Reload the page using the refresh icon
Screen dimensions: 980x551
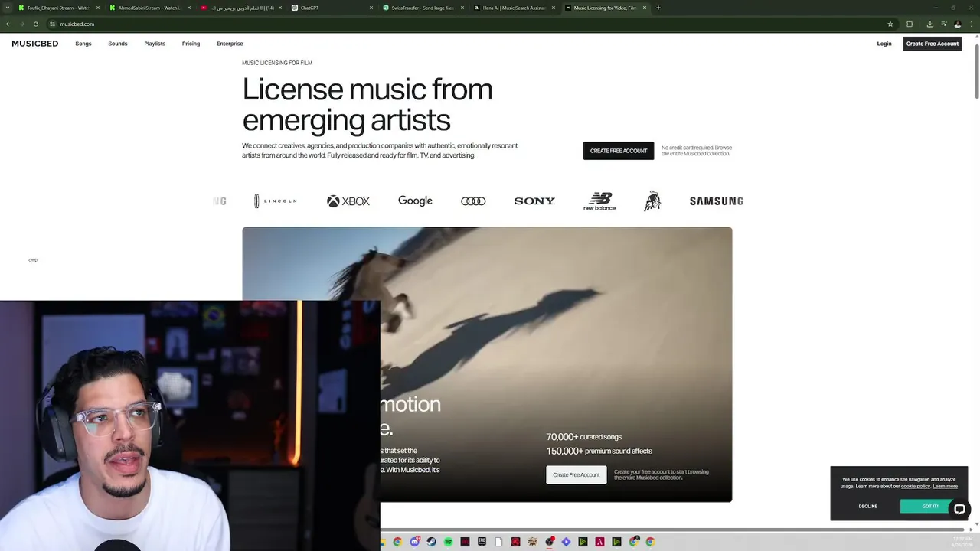(35, 24)
